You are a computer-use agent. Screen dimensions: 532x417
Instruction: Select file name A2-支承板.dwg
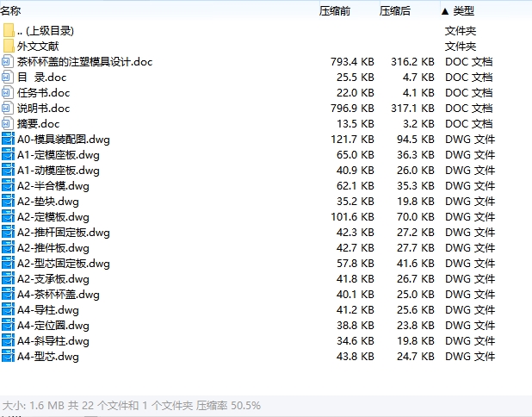[53, 279]
